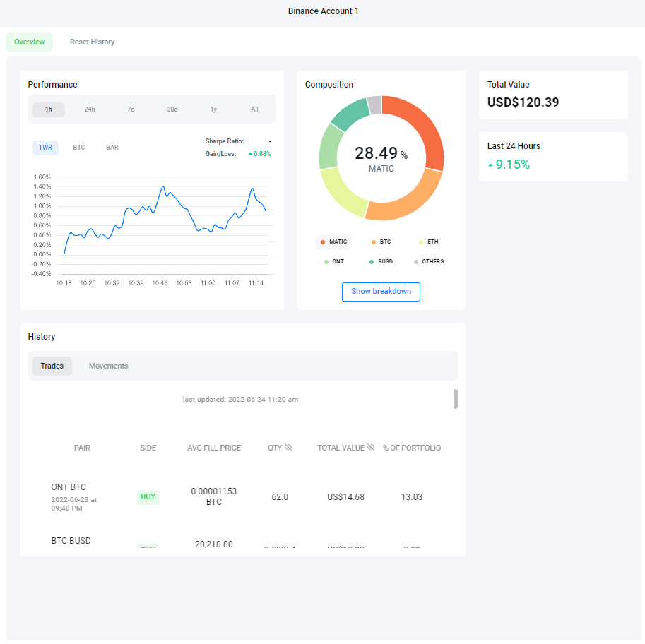Select the 24h performance range
This screenshot has height=644, width=645.
coord(90,109)
